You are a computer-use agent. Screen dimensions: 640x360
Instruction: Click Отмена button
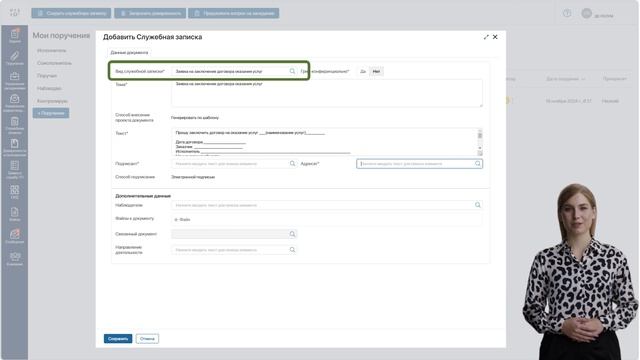click(147, 339)
